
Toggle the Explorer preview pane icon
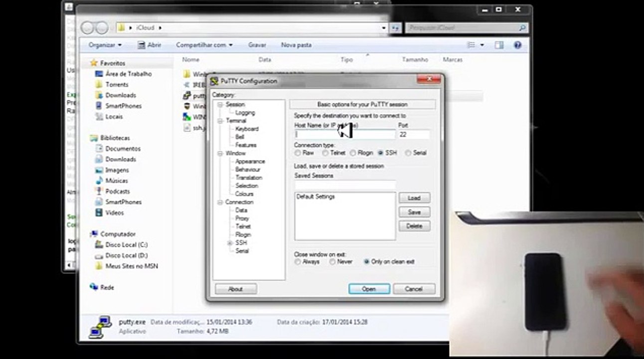click(x=499, y=45)
